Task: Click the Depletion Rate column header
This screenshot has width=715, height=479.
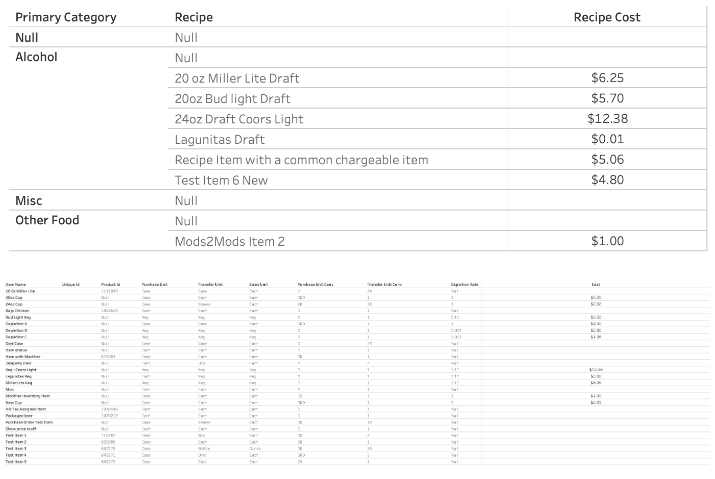Action: coord(465,284)
